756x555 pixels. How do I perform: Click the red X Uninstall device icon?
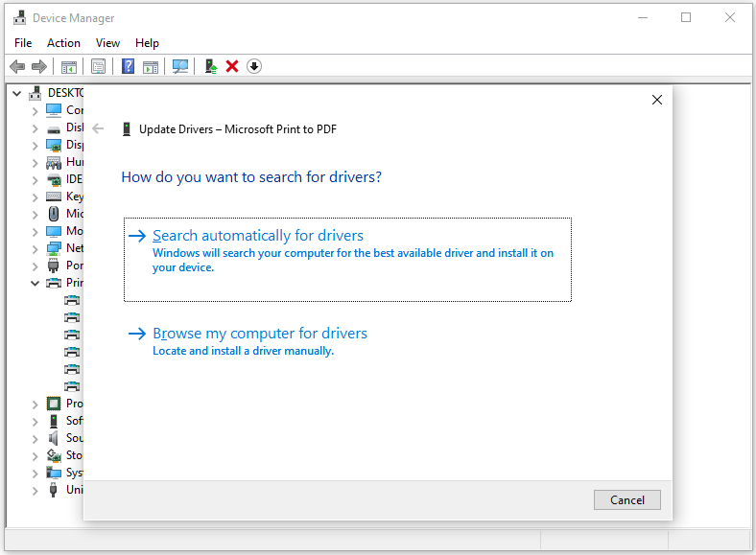coord(231,66)
